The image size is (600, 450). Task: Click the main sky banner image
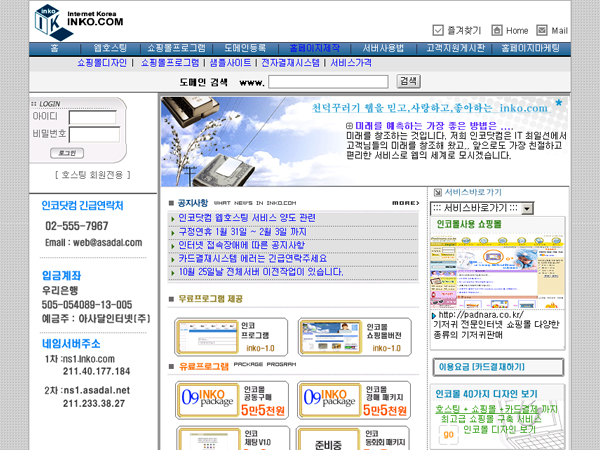click(365, 142)
